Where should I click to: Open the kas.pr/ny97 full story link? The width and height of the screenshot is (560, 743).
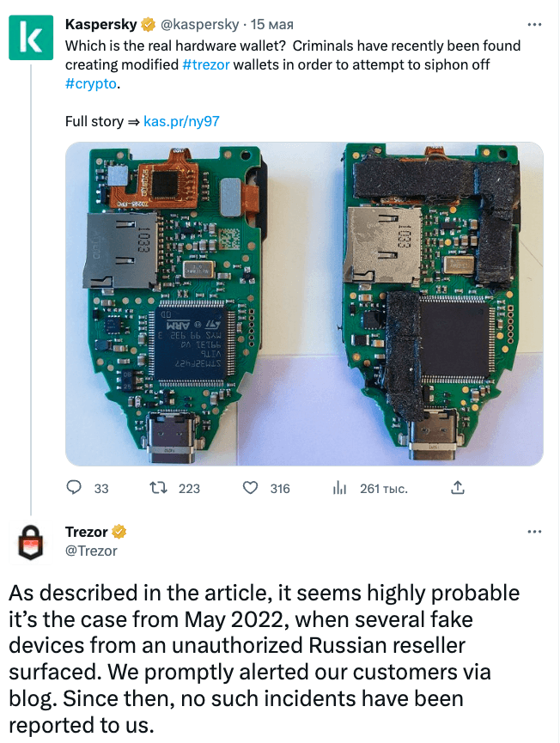(181, 121)
